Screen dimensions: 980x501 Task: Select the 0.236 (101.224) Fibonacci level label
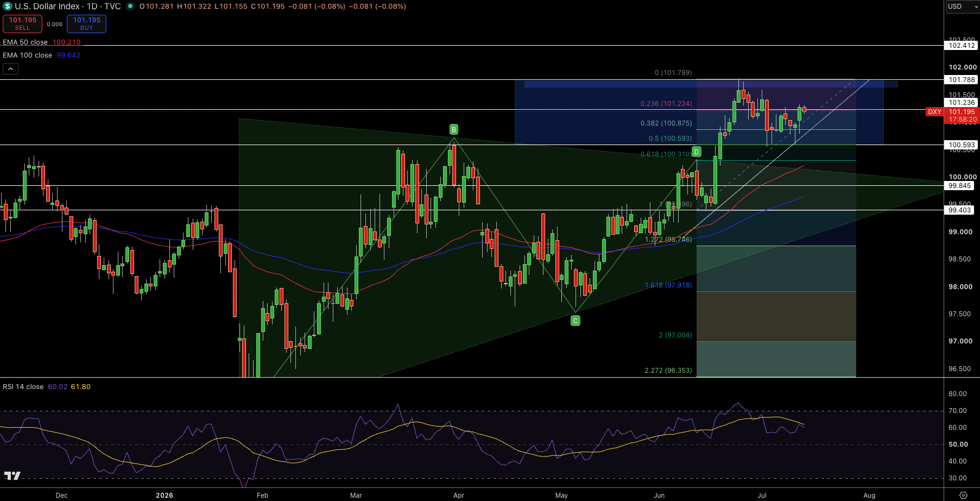point(666,104)
